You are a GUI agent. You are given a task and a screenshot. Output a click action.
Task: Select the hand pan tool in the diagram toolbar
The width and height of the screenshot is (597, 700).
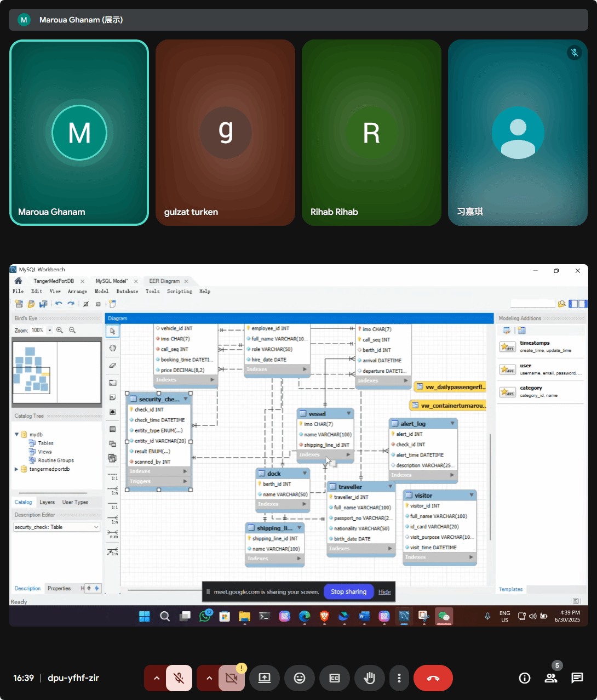(x=112, y=348)
